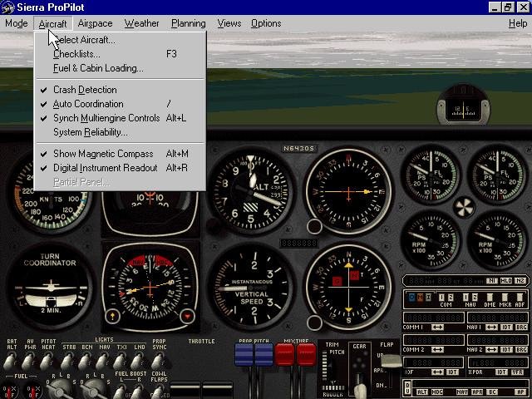Open the Views menu
Viewport: 532px width, 399px height.
(229, 23)
